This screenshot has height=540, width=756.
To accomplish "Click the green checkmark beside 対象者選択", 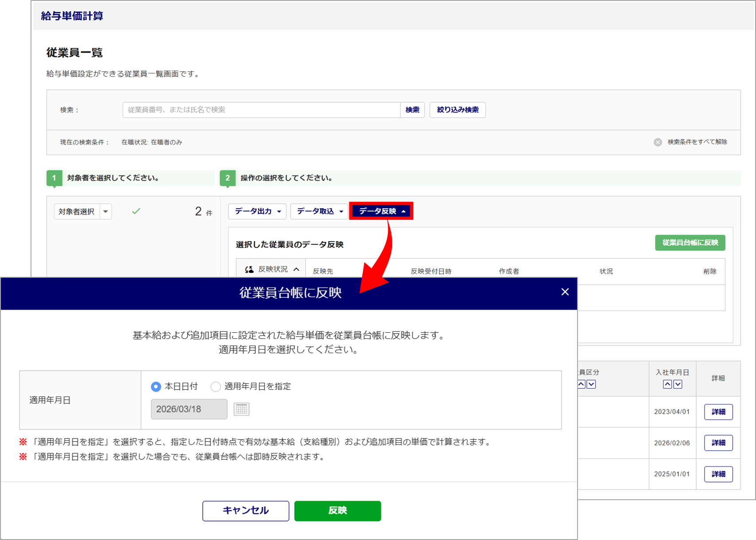I will click(136, 211).
